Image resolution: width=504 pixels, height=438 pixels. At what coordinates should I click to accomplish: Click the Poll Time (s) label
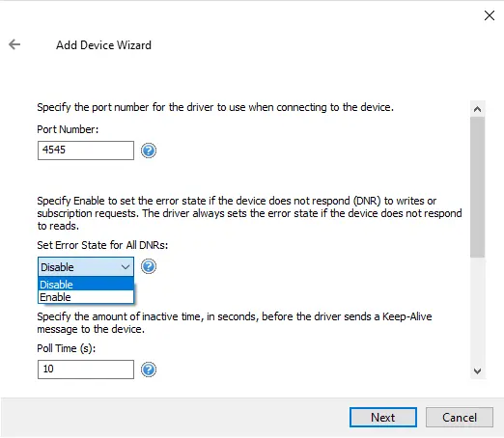(67, 348)
